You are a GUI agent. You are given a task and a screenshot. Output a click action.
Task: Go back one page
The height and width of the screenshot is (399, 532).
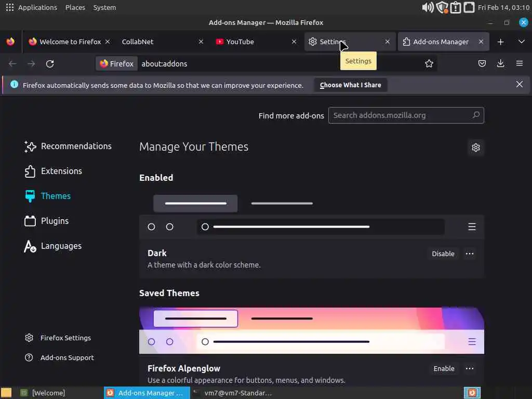click(x=12, y=64)
